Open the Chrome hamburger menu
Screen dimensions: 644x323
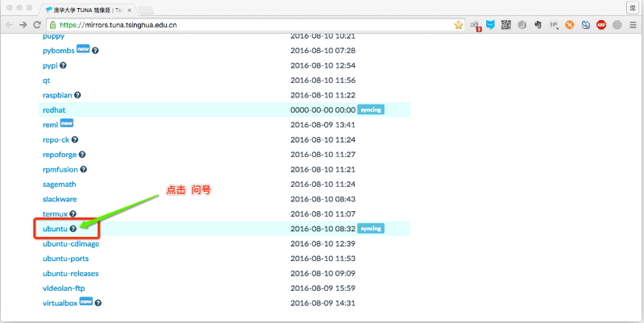(x=633, y=25)
